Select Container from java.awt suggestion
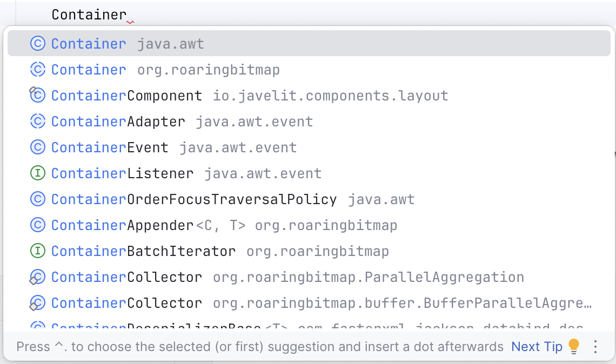616x364 pixels. point(128,44)
